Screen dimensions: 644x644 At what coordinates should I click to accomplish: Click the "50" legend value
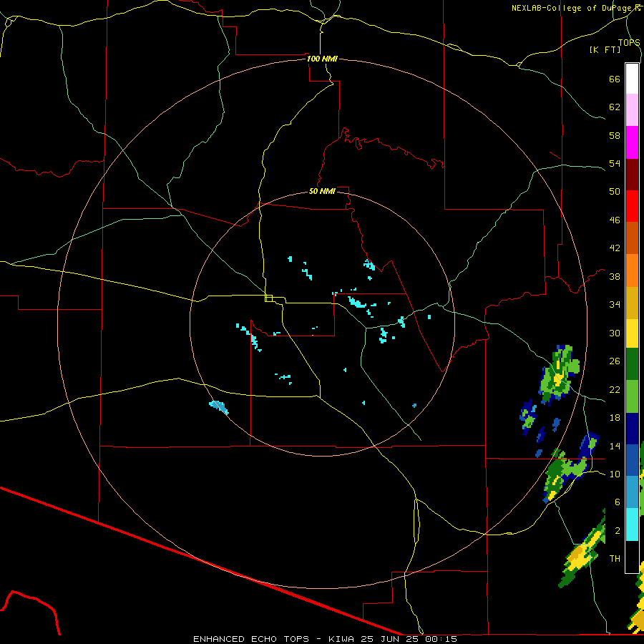(615, 192)
